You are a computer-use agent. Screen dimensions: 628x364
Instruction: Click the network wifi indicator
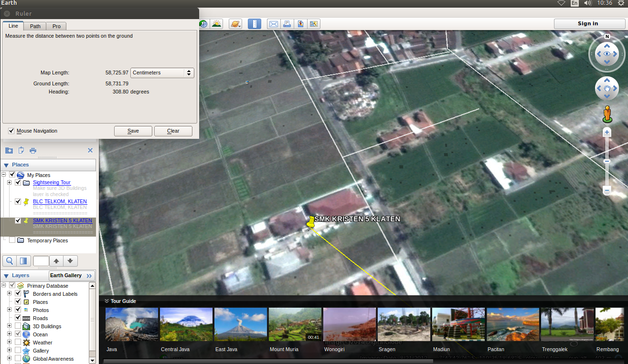(561, 3)
